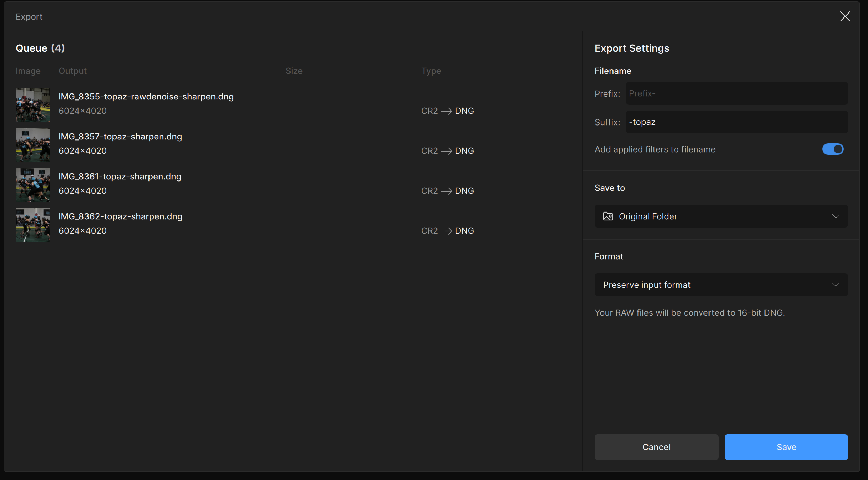Click the Suffix field containing -topaz
The image size is (868, 480).
click(x=736, y=122)
